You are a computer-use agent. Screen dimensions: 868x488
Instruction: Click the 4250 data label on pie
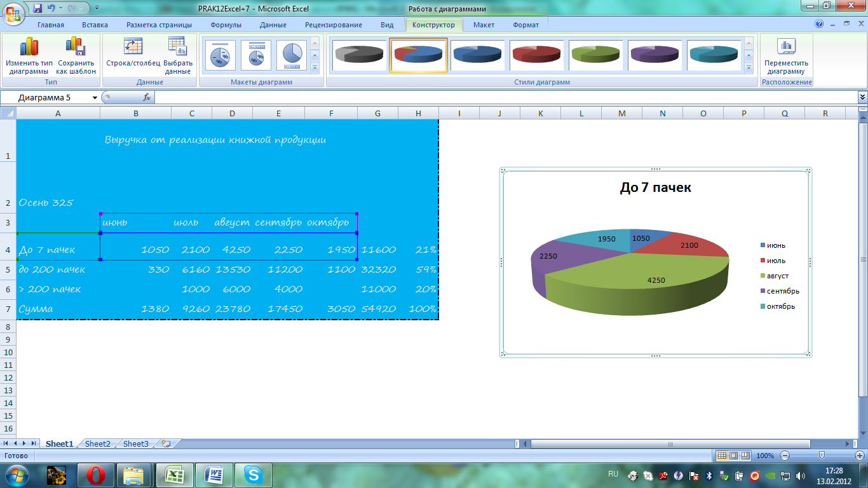656,280
